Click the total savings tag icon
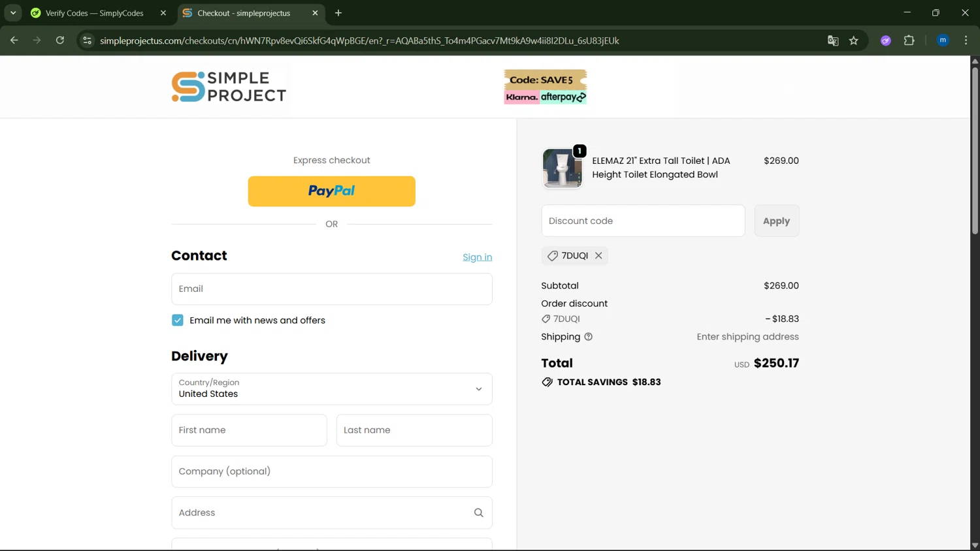980x551 pixels. (x=547, y=382)
